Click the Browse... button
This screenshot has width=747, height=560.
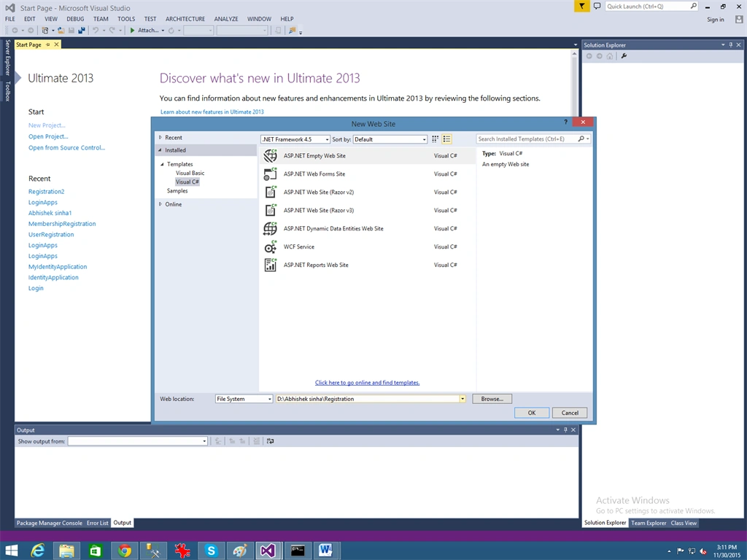(x=492, y=399)
